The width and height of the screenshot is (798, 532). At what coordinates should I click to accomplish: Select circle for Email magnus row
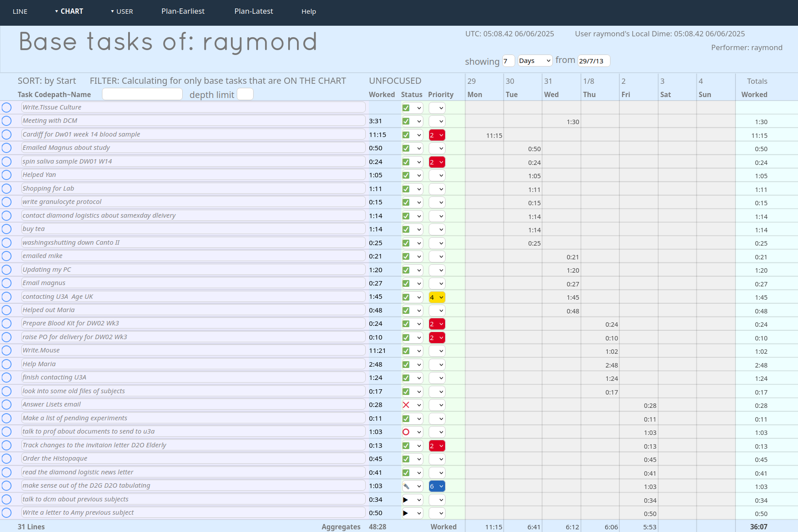coord(7,283)
